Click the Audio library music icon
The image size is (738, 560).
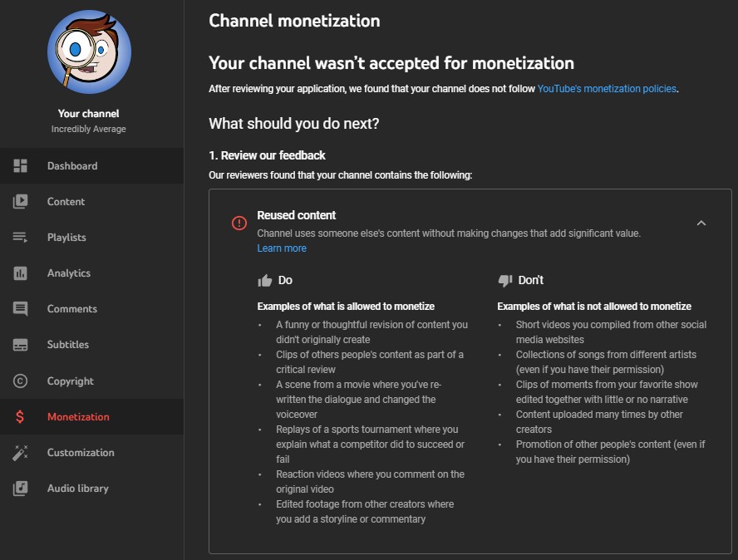pos(20,488)
